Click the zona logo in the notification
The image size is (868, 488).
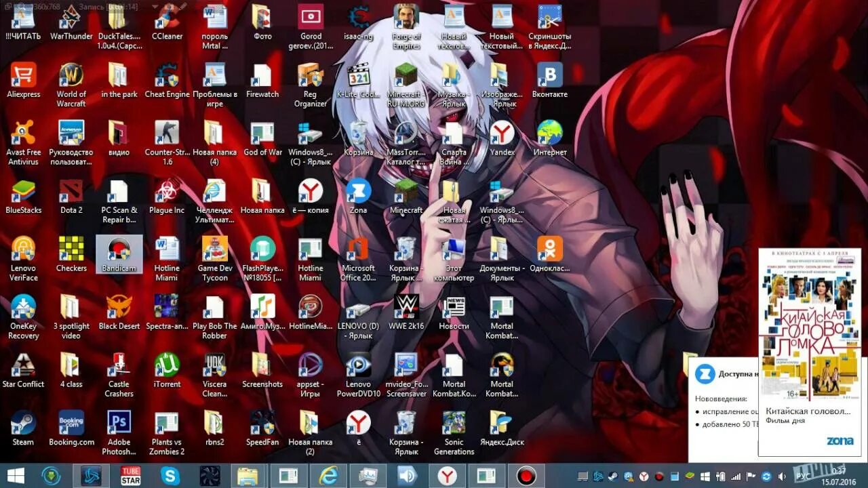click(840, 441)
